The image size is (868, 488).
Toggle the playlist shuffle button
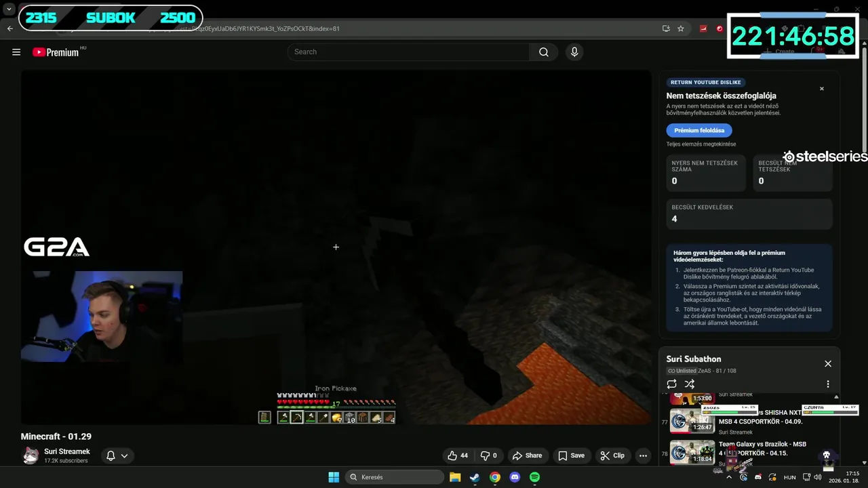coord(690,384)
